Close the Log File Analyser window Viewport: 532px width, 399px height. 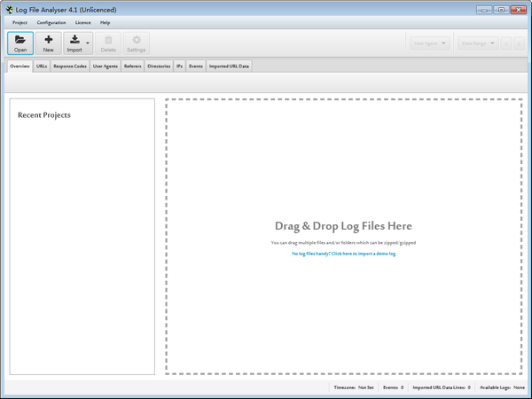(x=519, y=10)
